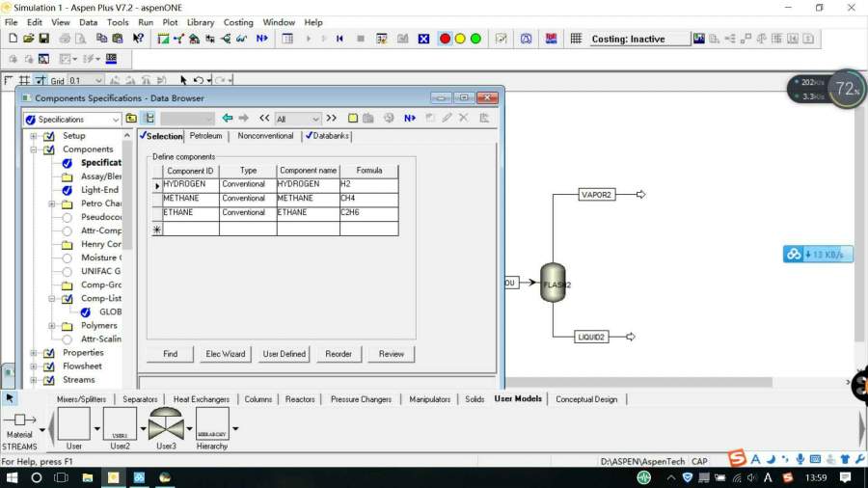Click the Find button
This screenshot has width=868, height=488.
170,354
